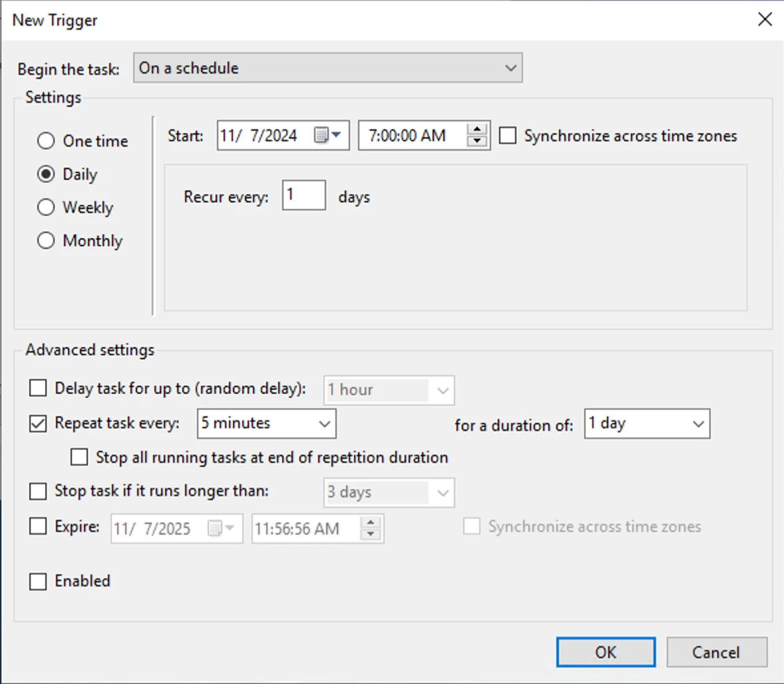Cancel the New Trigger dialog
Screen dimensions: 784x684
tap(717, 652)
